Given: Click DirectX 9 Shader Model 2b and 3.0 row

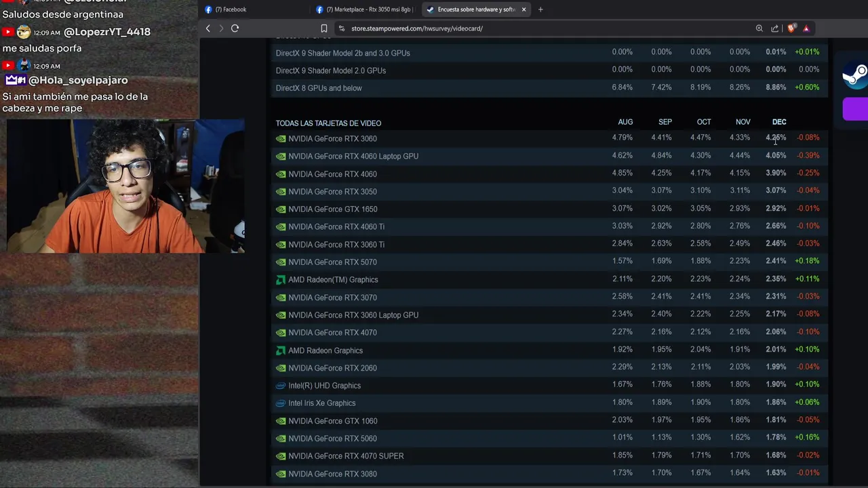Looking at the screenshot, I should click(549, 53).
